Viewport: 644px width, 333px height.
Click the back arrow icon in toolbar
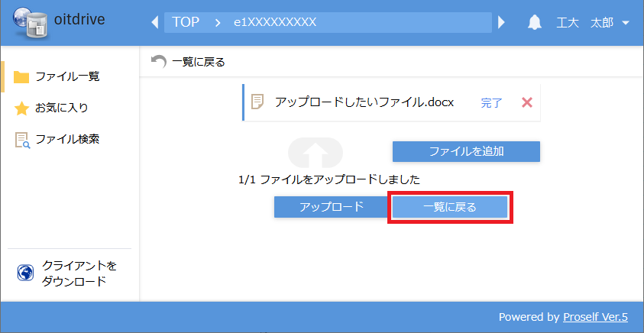pos(159,62)
